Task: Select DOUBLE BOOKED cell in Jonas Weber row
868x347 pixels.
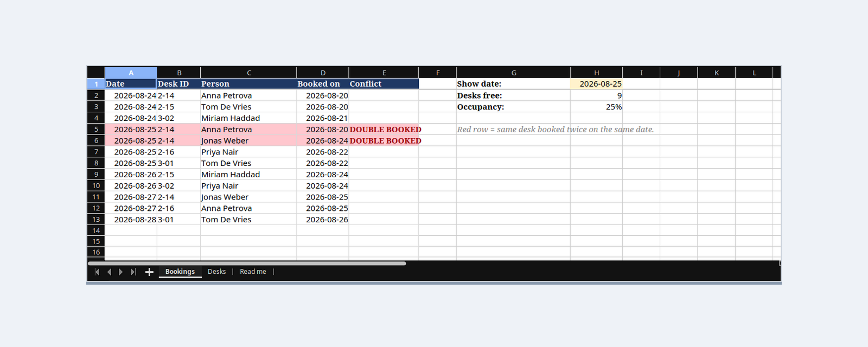Action: coord(384,140)
